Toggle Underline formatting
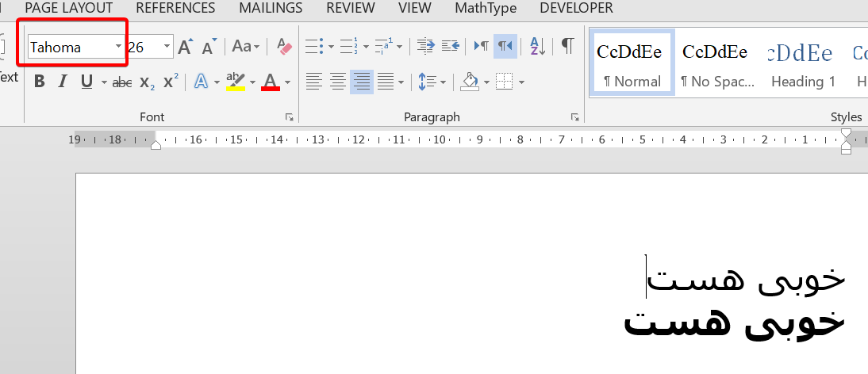 pyautogui.click(x=86, y=82)
